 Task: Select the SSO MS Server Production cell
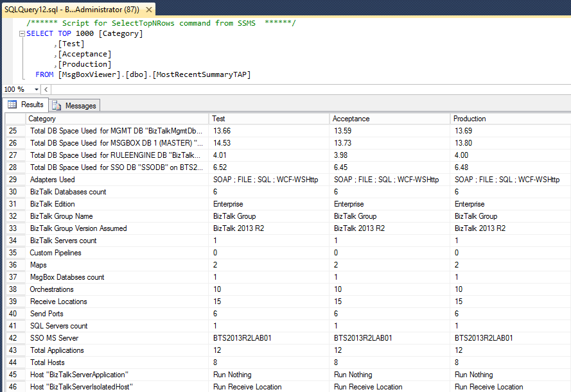tap(510, 338)
